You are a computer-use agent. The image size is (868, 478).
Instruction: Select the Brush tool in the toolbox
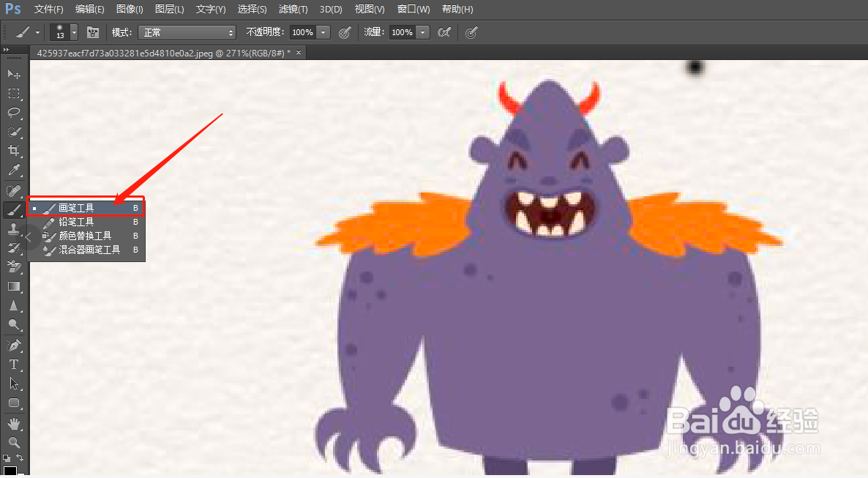(x=14, y=210)
